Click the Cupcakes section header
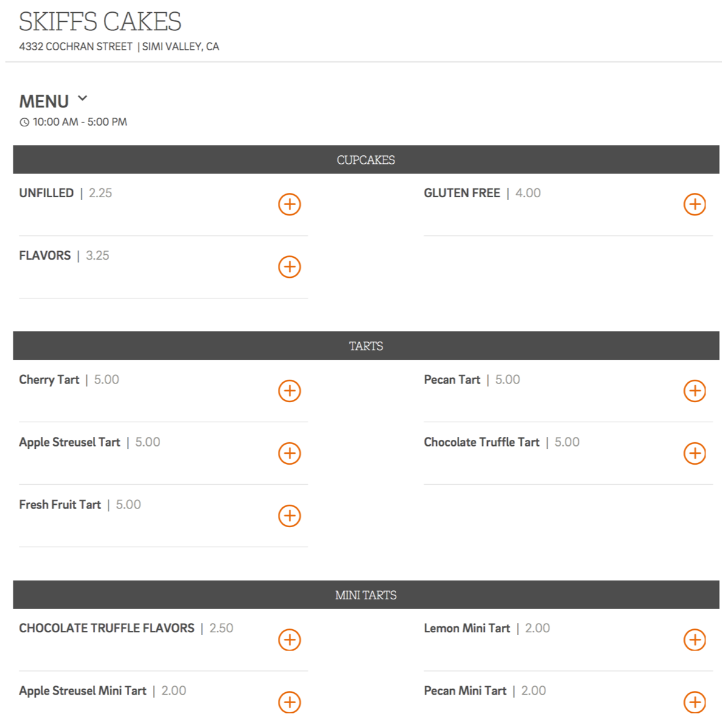The height and width of the screenshot is (728, 722). tap(366, 160)
